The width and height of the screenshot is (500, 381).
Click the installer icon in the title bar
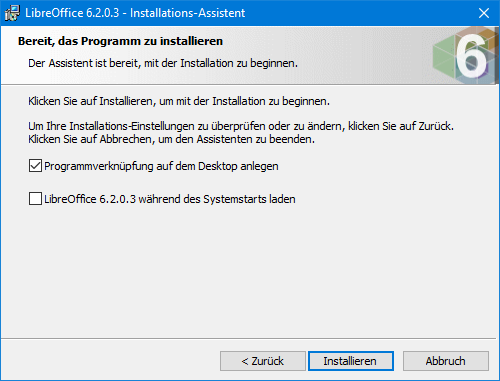point(12,13)
